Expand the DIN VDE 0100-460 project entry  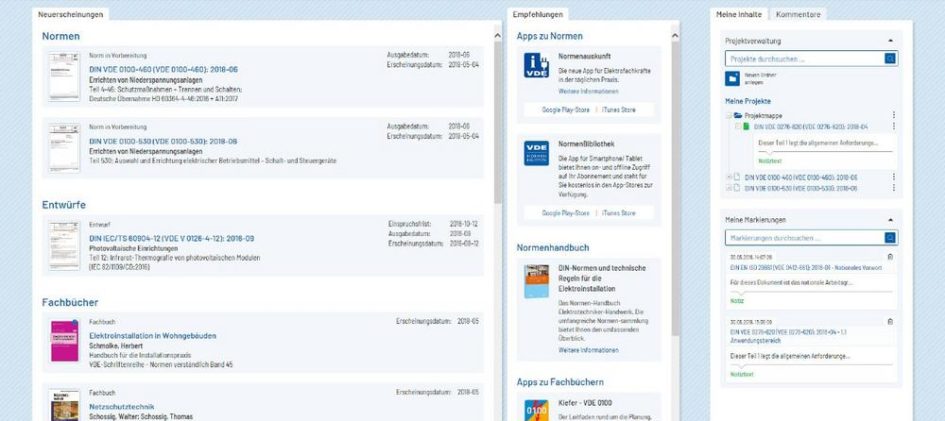pyautogui.click(x=729, y=177)
